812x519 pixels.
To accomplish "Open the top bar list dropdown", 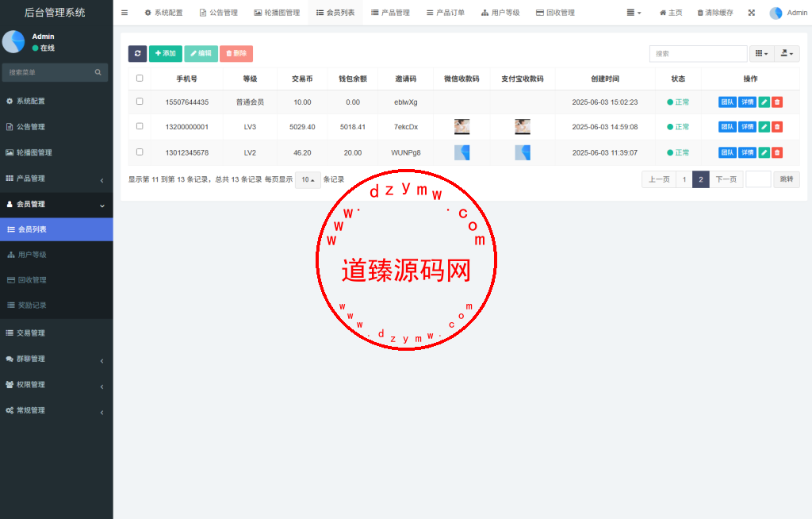I will pyautogui.click(x=634, y=13).
